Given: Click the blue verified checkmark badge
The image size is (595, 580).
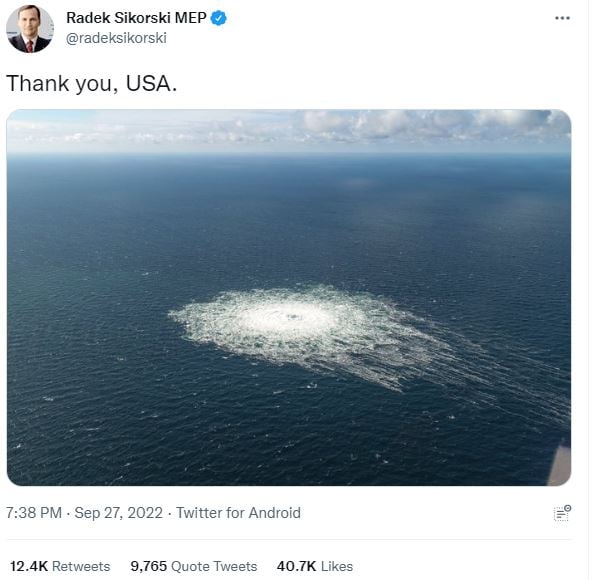Looking at the screenshot, I should (218, 18).
